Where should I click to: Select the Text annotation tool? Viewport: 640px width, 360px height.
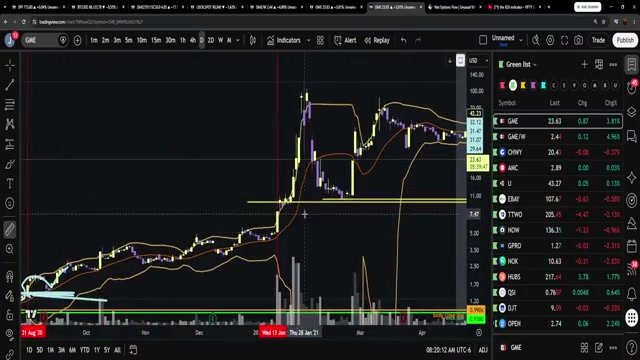point(10,184)
